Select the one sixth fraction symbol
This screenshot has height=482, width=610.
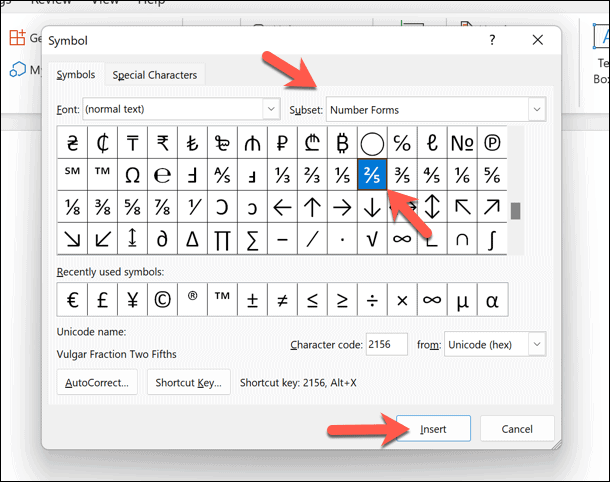[x=462, y=174]
